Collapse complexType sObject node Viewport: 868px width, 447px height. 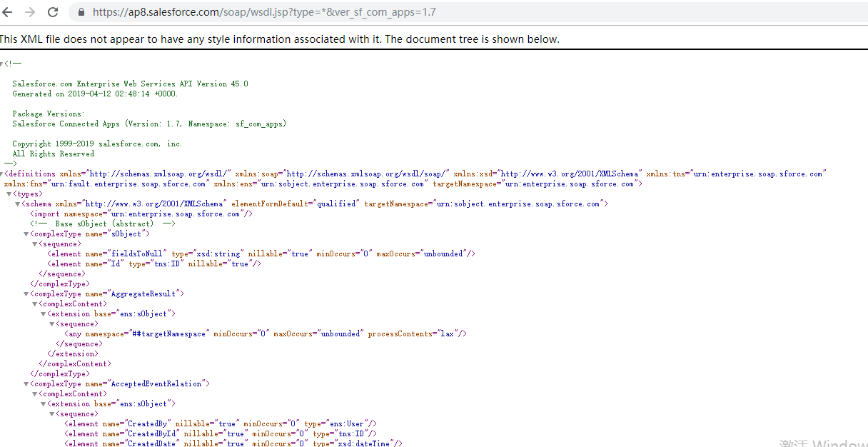[26, 233]
